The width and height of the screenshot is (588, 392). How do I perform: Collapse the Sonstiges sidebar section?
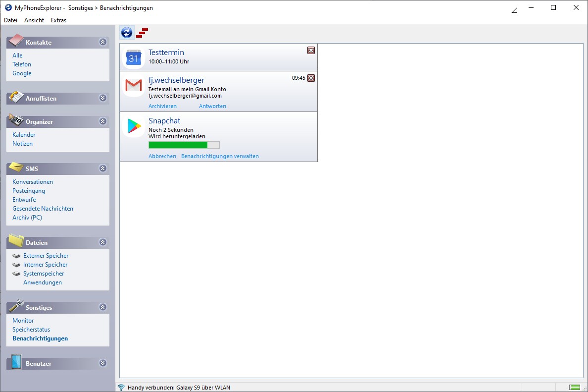(x=103, y=307)
